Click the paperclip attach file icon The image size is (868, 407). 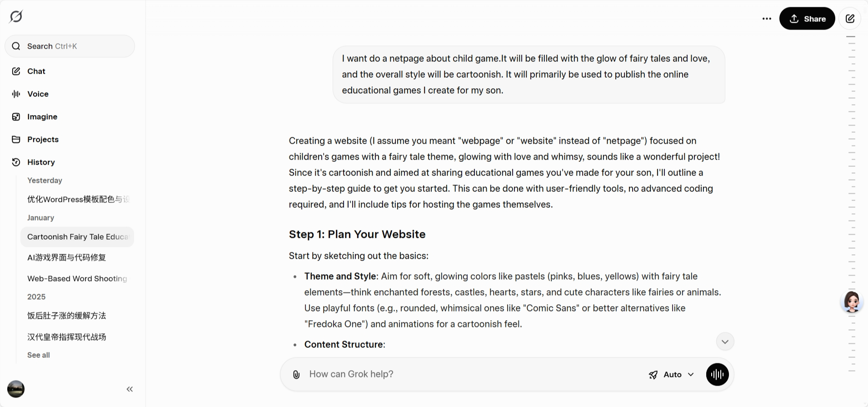(x=296, y=374)
